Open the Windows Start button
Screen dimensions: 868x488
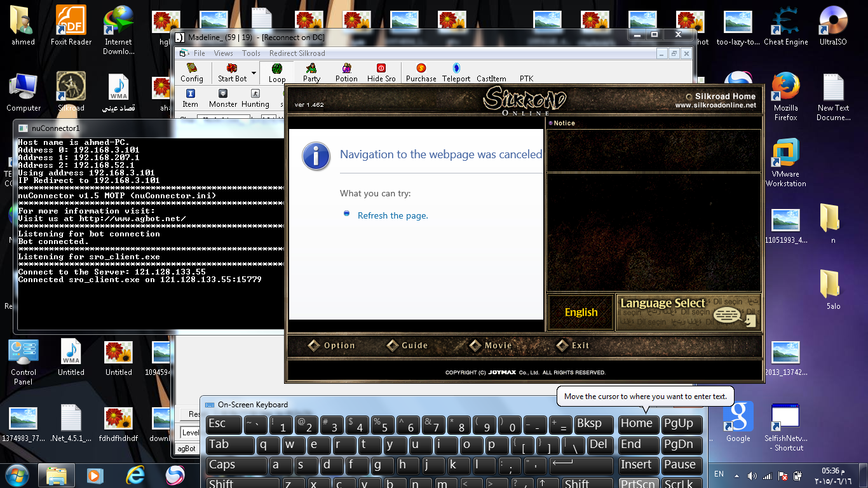click(17, 475)
